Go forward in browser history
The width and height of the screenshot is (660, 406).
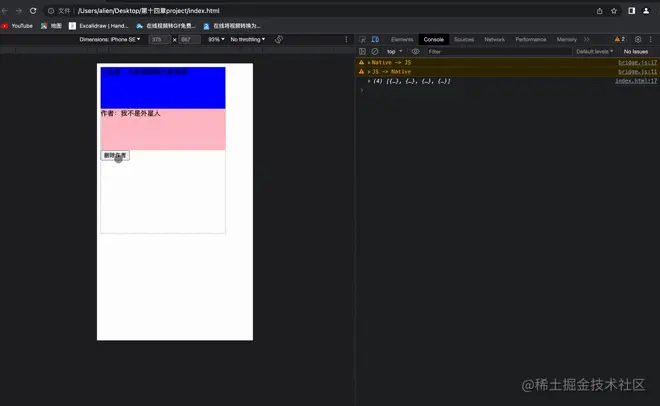coord(19,11)
